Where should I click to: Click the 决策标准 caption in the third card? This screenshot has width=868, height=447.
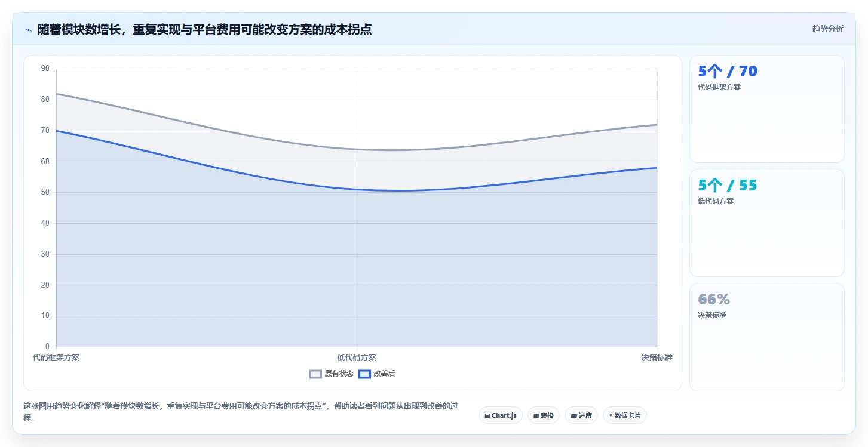pos(712,315)
